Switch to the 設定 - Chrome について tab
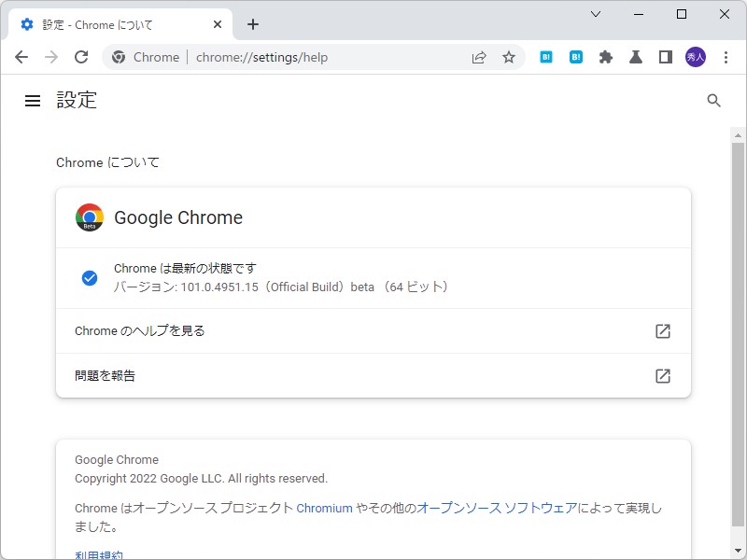 (x=112, y=24)
